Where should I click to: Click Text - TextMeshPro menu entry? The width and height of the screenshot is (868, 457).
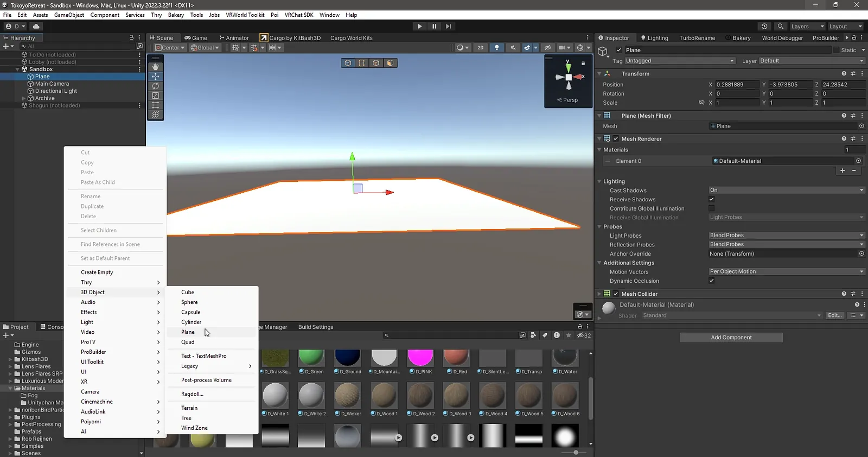pyautogui.click(x=203, y=356)
